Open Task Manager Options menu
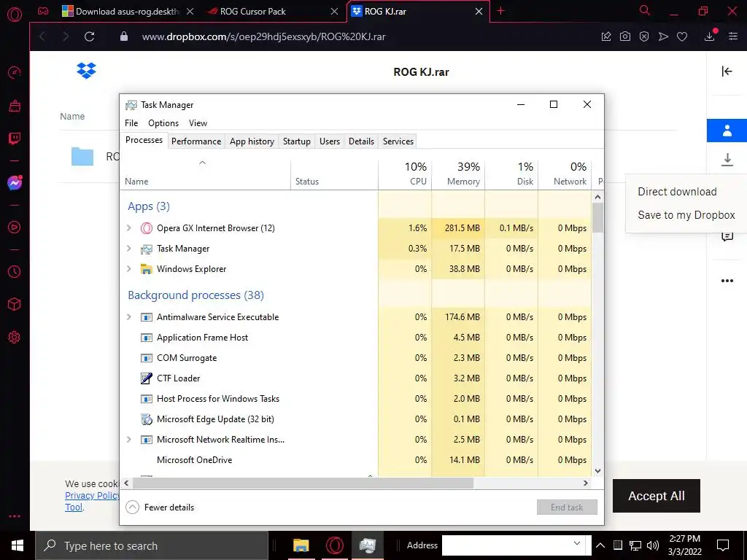The height and width of the screenshot is (560, 747). 163,122
